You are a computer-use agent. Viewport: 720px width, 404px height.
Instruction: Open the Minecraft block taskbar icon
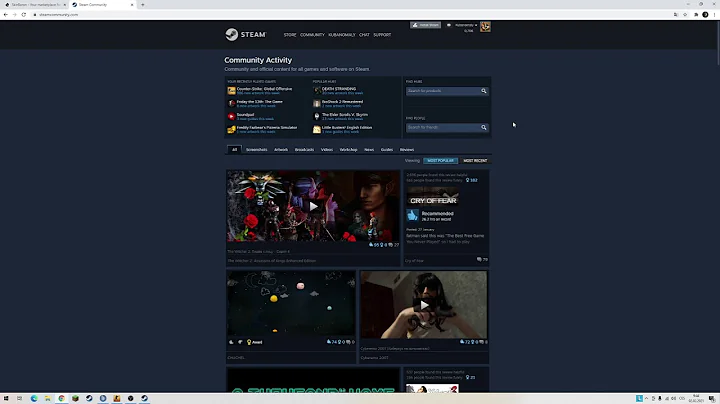pyautogui.click(x=75, y=398)
